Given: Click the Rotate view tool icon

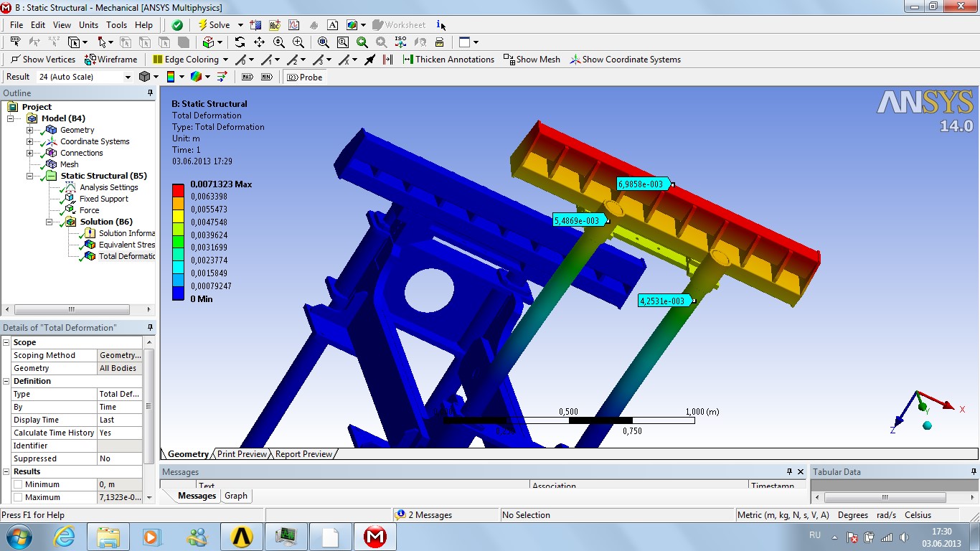Looking at the screenshot, I should coord(240,42).
